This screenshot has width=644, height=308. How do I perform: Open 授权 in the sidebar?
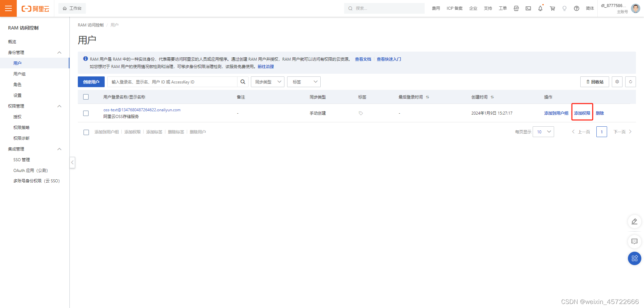(x=17, y=117)
